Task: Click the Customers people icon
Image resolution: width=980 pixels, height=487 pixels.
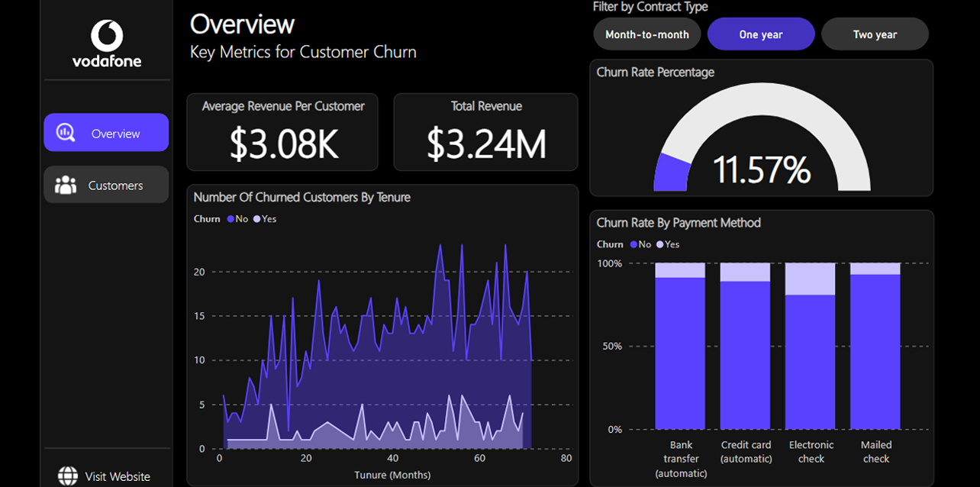Action: coord(66,185)
